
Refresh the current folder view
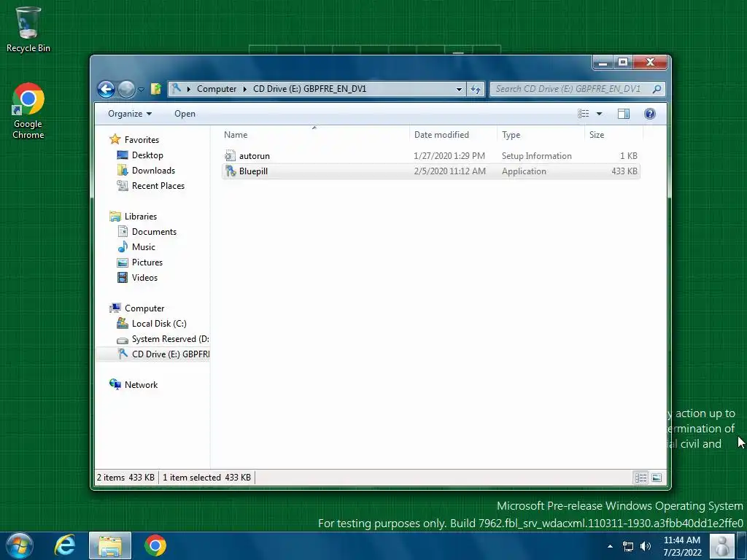[x=476, y=89]
